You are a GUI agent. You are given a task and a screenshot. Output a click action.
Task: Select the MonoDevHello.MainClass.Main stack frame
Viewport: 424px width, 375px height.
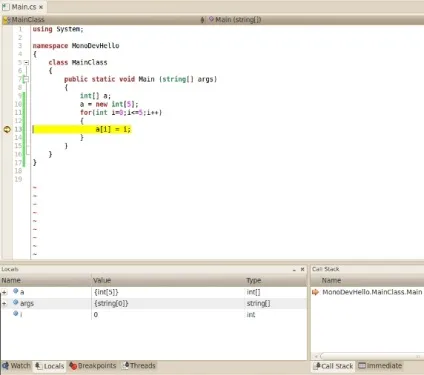[372, 292]
